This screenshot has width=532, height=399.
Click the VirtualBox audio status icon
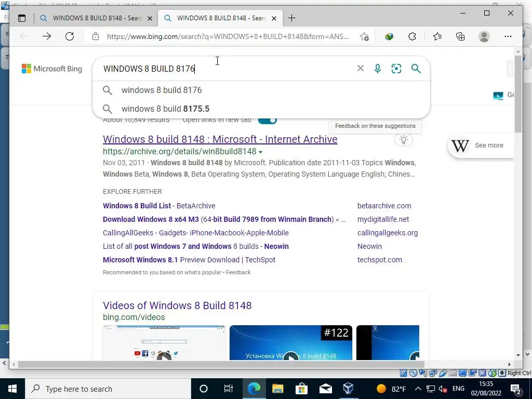point(423,373)
